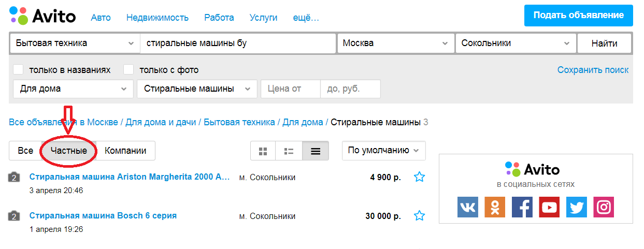Favorite the Bosch 6 серия listing star
The width and height of the screenshot is (644, 249).
point(419,216)
